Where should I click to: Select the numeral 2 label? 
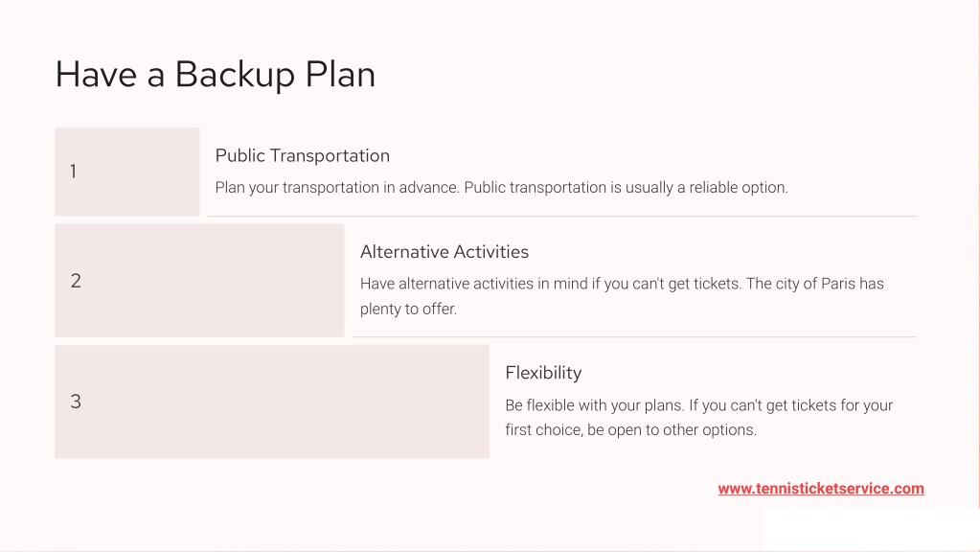coord(76,281)
